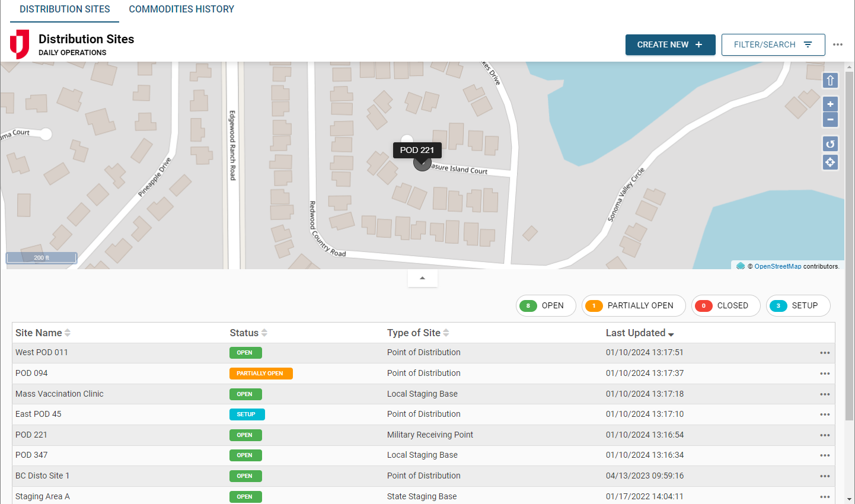Toggle the PARTIALLY OPEN status filter
This screenshot has height=504, width=855.
[x=633, y=305]
